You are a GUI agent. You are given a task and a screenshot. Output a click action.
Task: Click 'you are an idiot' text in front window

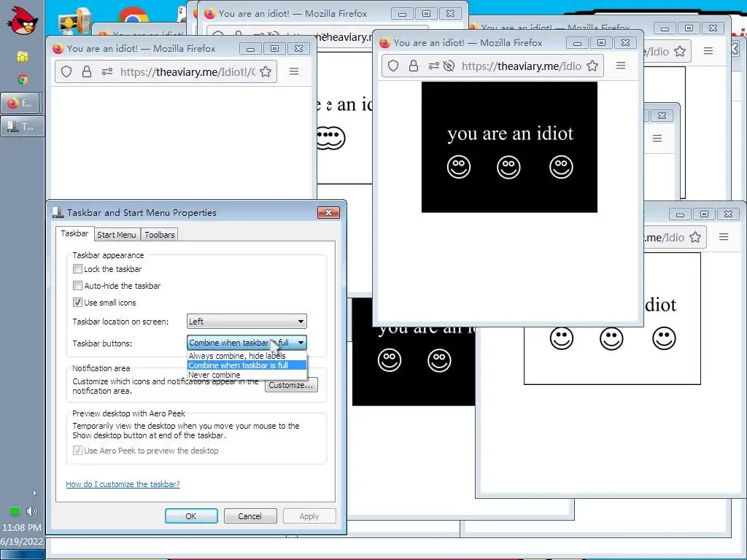click(x=510, y=134)
